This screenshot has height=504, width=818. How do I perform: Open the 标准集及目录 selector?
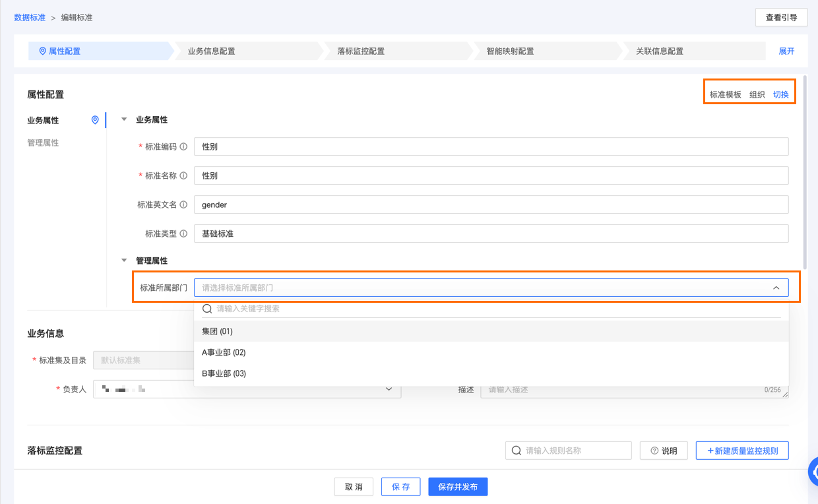(143, 360)
